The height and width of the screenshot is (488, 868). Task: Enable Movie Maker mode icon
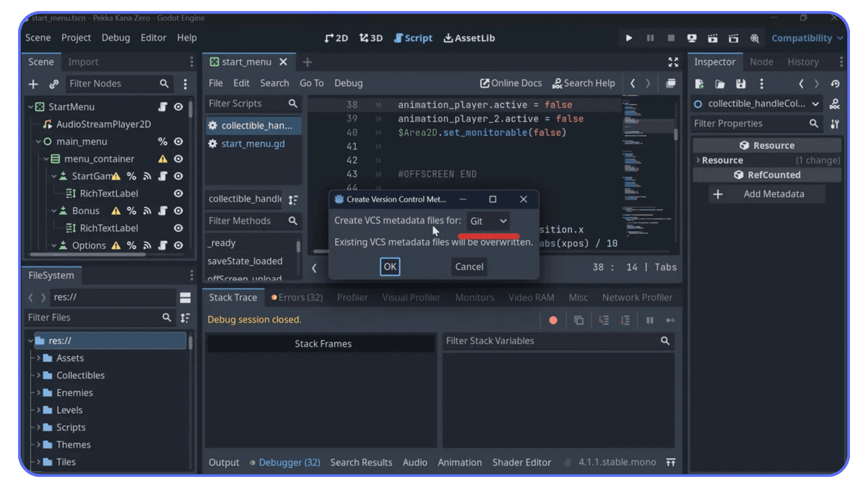(734, 38)
